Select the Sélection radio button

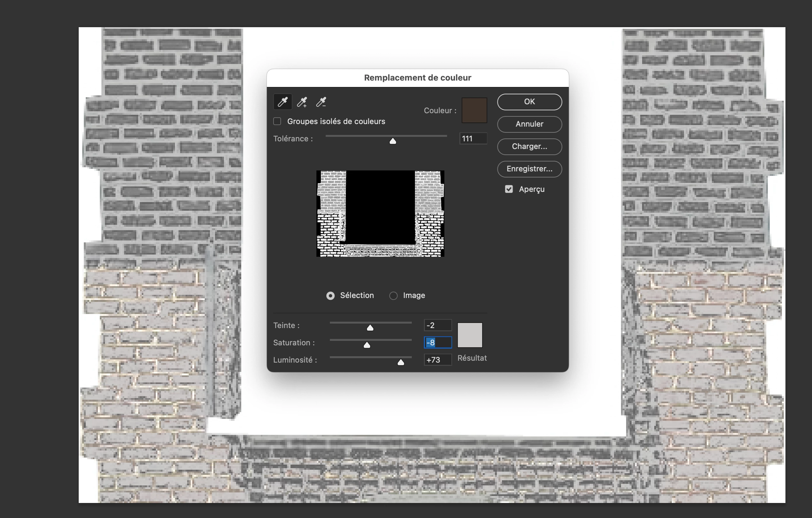(x=330, y=295)
